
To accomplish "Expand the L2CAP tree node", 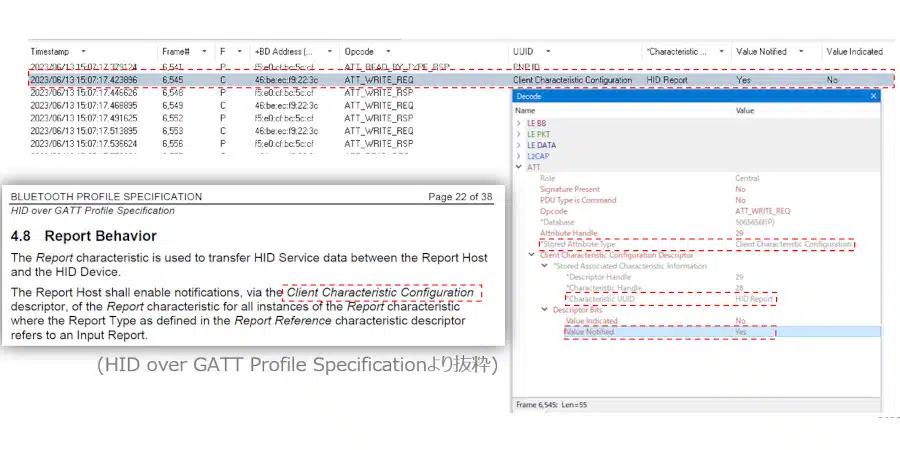I will 519,156.
